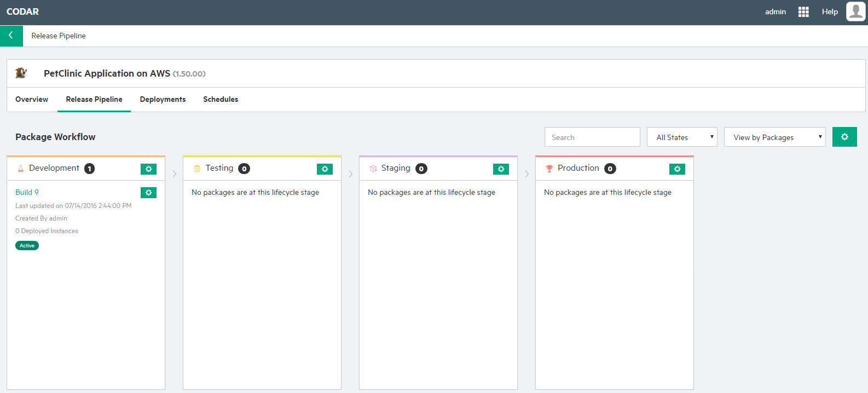Click the Production stage trophy icon
This screenshot has height=393, width=868.
(x=549, y=169)
